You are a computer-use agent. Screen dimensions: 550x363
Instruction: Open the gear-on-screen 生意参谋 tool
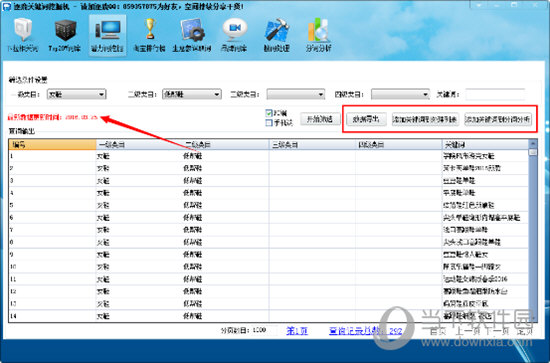(192, 35)
